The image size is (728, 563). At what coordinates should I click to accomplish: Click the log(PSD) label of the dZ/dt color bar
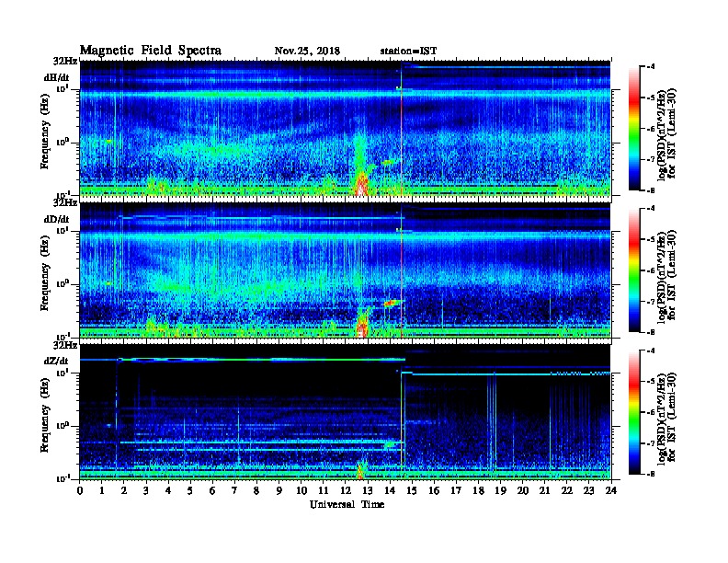pos(666,419)
